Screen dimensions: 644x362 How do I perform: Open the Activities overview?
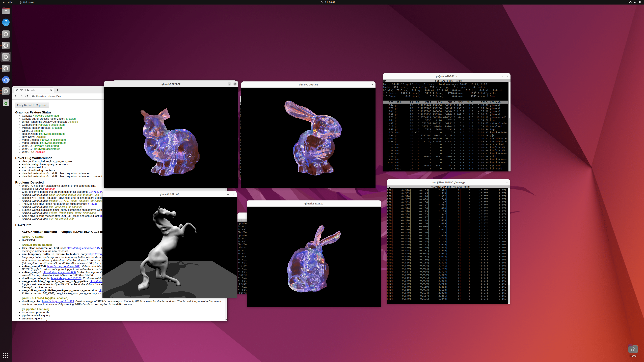(8, 2)
